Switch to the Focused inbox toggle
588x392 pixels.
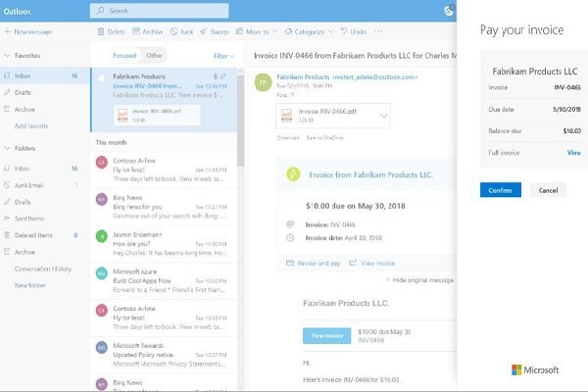pyautogui.click(x=124, y=56)
